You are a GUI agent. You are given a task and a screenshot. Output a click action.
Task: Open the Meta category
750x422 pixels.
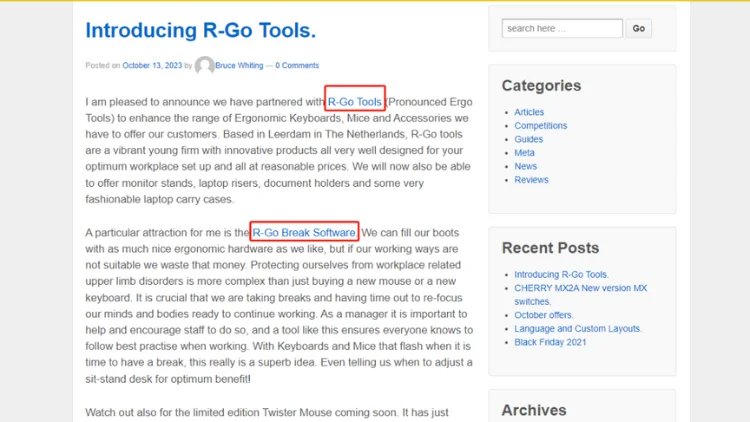524,153
